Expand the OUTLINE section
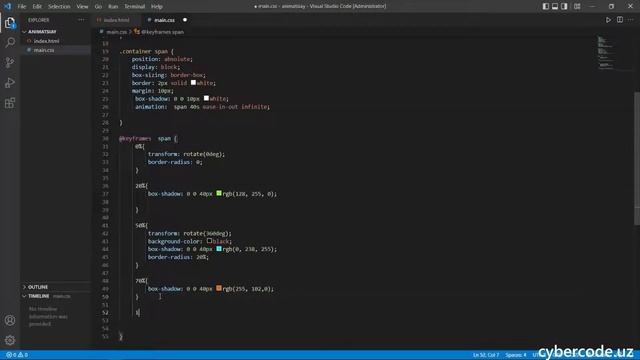The width and height of the screenshot is (640, 360). click(38, 287)
